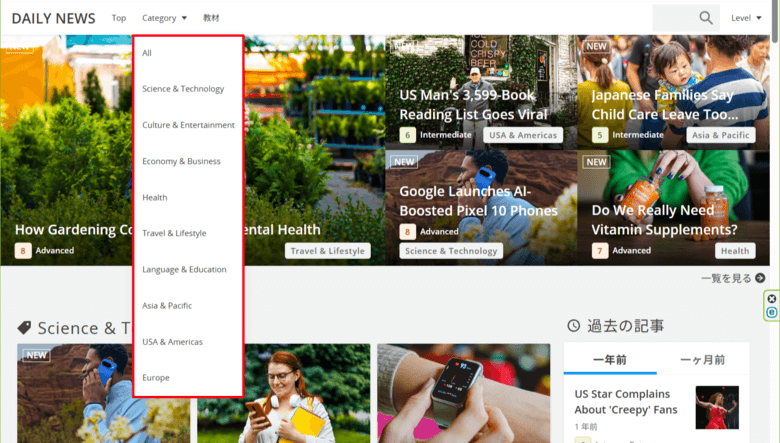Image resolution: width=780 pixels, height=443 pixels.
Task: Click the level 7 badge on Vitamin article
Action: 600,250
